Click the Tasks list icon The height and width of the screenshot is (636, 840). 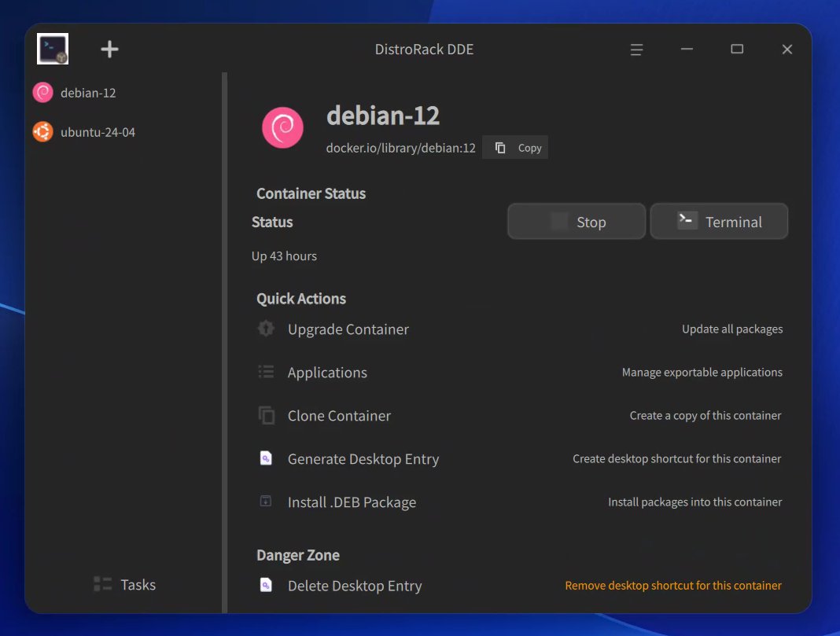[x=102, y=584]
